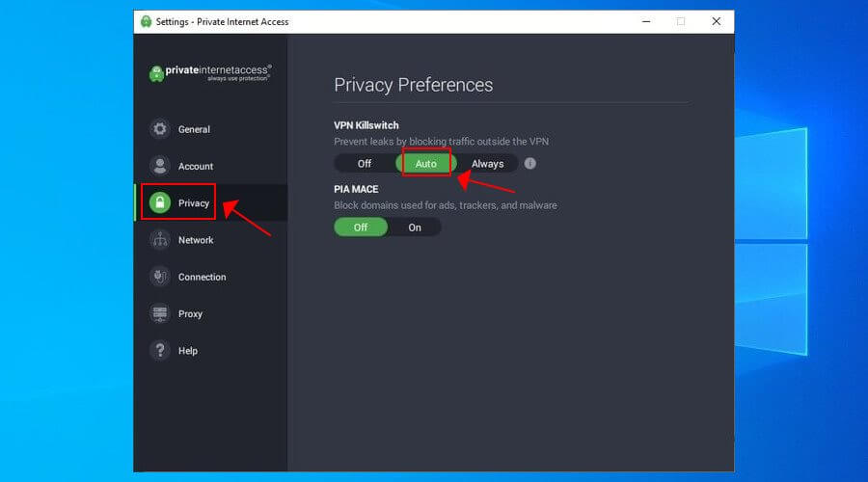The image size is (868, 482).
Task: Turn PIA MACE Off
Action: [x=361, y=228]
